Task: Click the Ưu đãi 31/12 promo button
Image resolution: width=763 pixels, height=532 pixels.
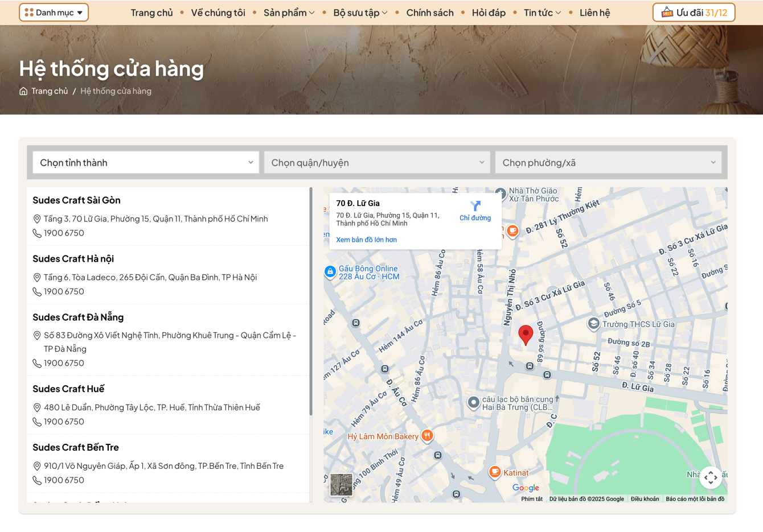Action: click(x=694, y=13)
